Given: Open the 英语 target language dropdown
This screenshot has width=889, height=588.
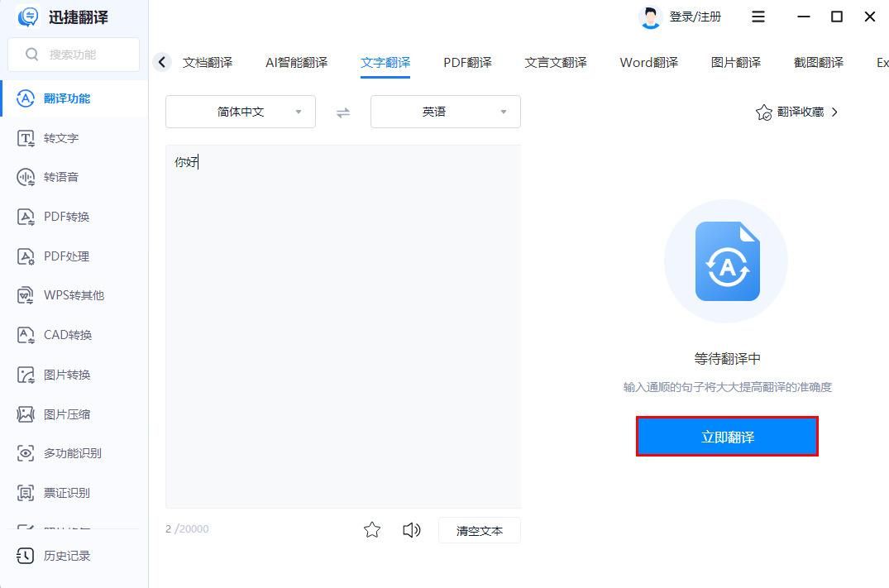Looking at the screenshot, I should [x=446, y=112].
